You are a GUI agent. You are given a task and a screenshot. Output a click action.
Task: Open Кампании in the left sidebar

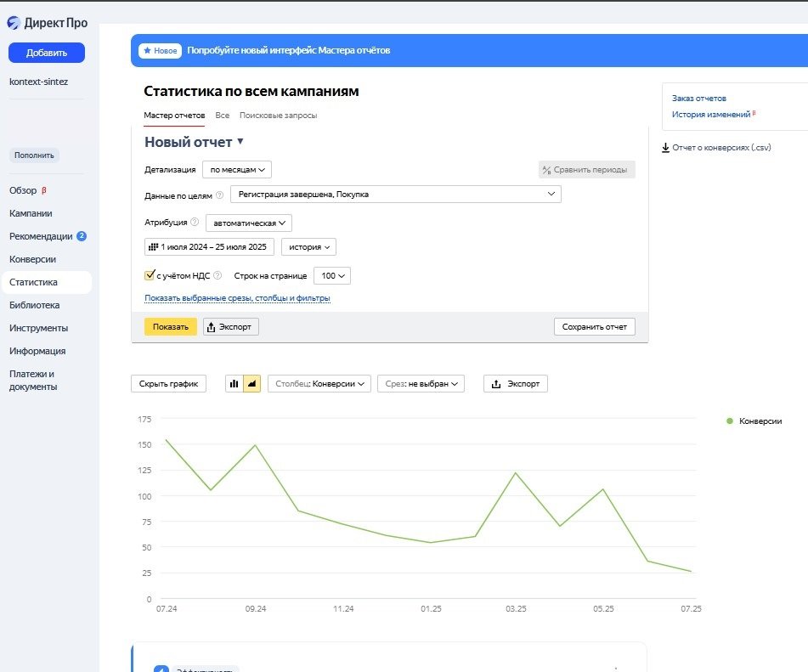31,213
